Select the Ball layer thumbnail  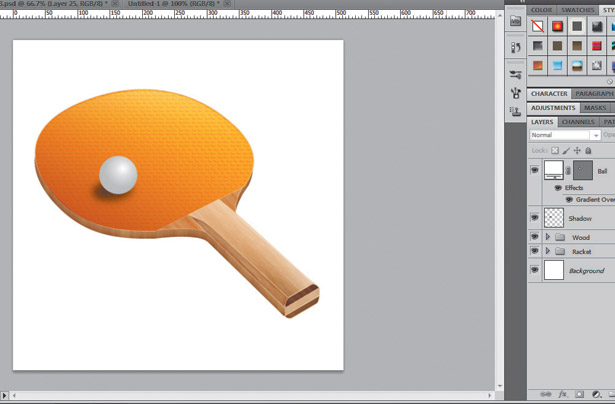coord(553,171)
